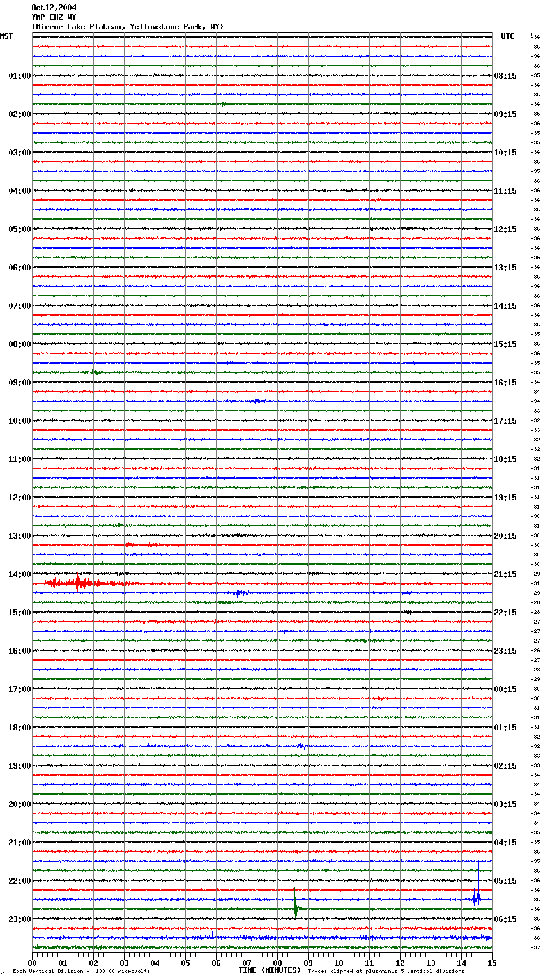Click the blue wiggle near minute 7 at 09:30
Viewport: 543px width, 980px height.
click(x=257, y=401)
